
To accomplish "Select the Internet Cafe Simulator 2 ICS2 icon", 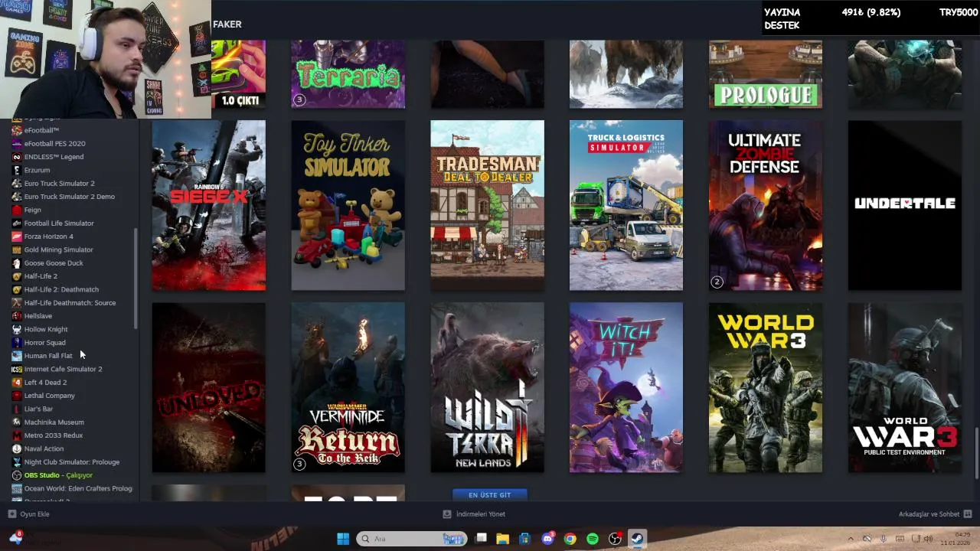I will (17, 369).
